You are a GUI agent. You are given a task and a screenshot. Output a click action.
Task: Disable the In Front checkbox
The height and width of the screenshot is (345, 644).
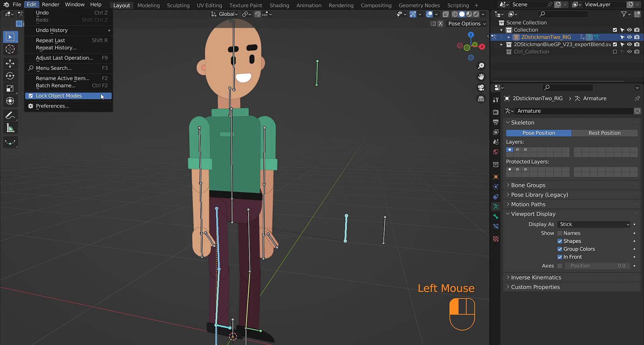click(560, 257)
